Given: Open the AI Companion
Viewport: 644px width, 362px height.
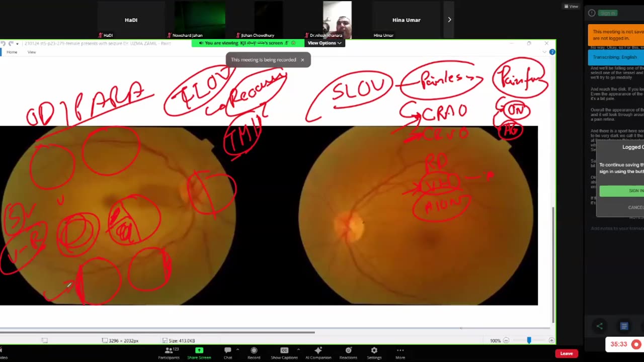Looking at the screenshot, I should click(x=318, y=353).
